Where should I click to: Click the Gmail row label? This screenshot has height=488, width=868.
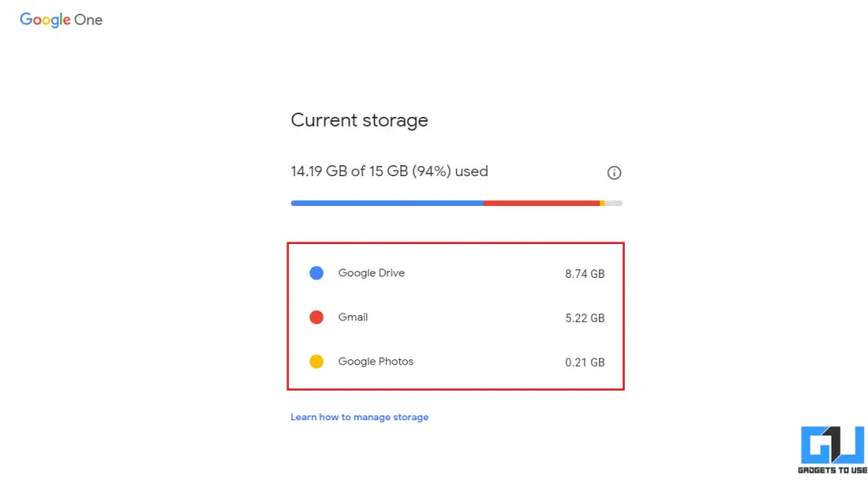click(353, 317)
